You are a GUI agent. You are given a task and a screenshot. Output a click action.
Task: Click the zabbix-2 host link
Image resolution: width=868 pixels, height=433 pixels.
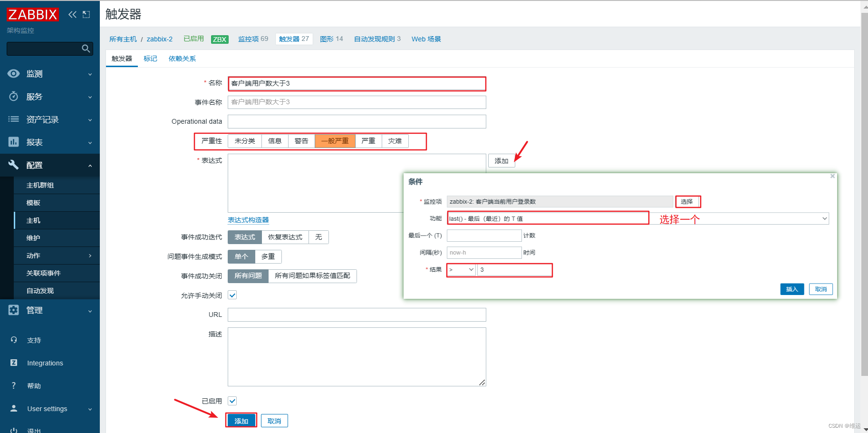pos(159,39)
